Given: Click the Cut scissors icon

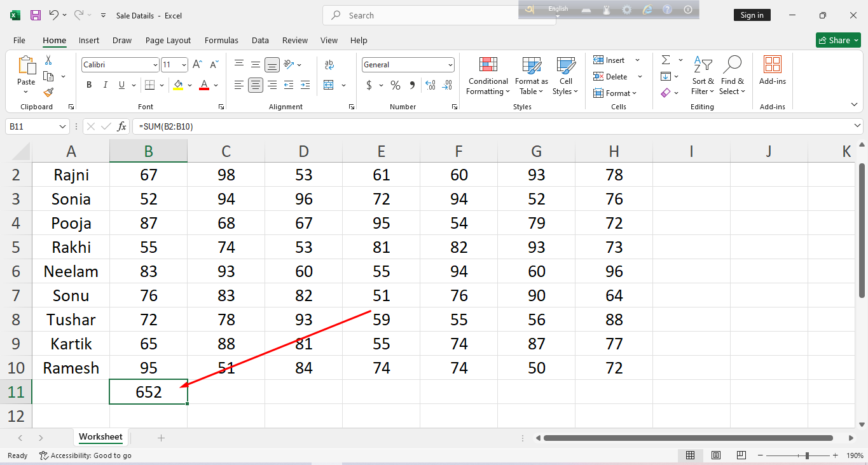Looking at the screenshot, I should pyautogui.click(x=48, y=60).
